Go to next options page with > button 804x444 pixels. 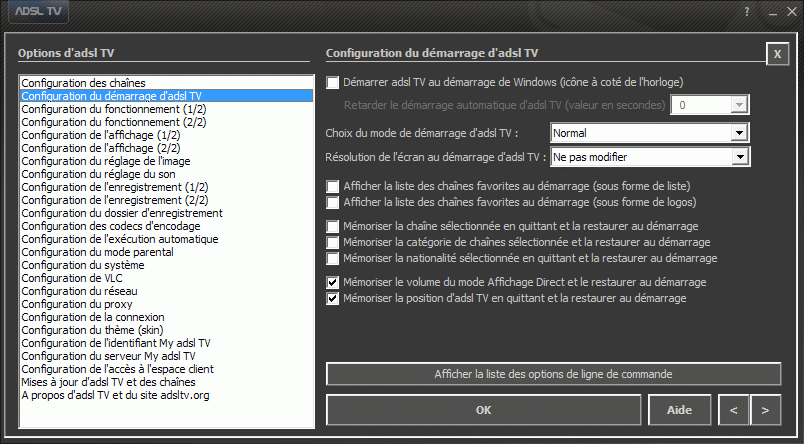point(766,410)
